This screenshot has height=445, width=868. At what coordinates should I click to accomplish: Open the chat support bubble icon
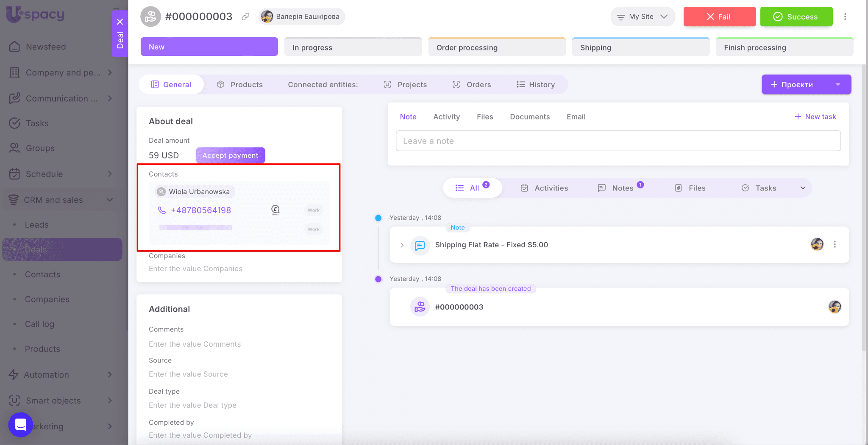click(x=20, y=424)
